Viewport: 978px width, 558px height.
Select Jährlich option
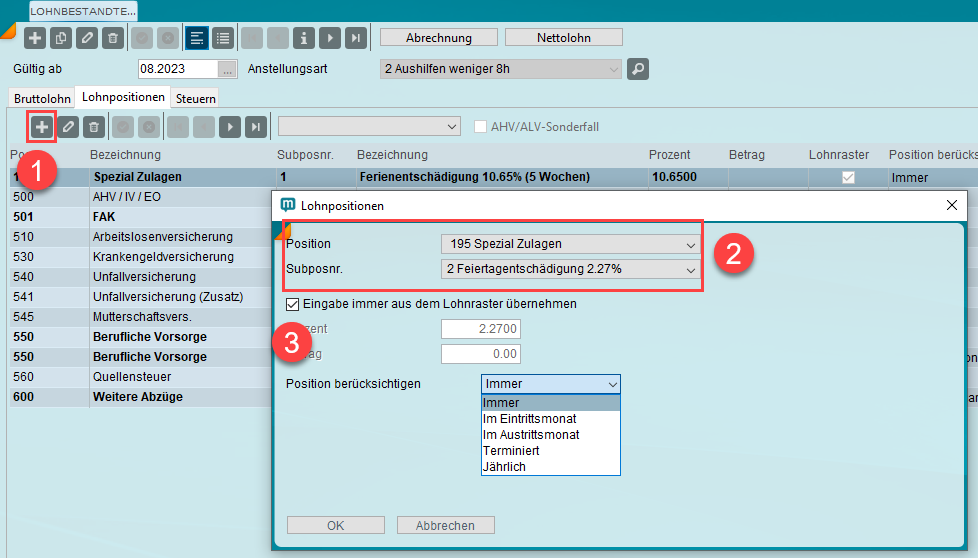click(551, 466)
